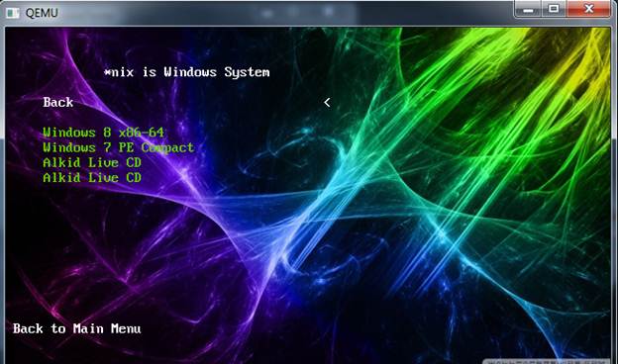Click 'Main Menu' words in the bottom link
This screenshot has width=618, height=364.
107,328
